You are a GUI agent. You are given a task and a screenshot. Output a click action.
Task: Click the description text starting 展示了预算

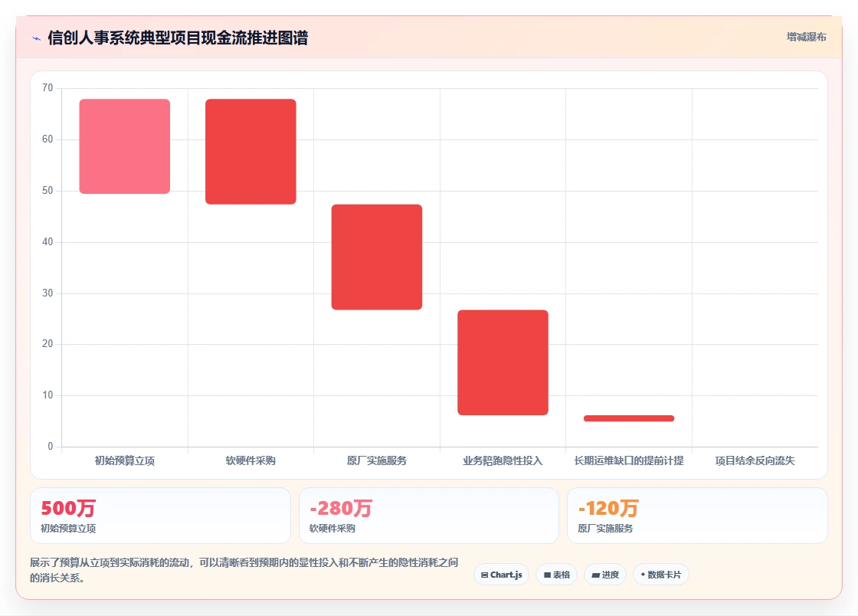[244, 570]
